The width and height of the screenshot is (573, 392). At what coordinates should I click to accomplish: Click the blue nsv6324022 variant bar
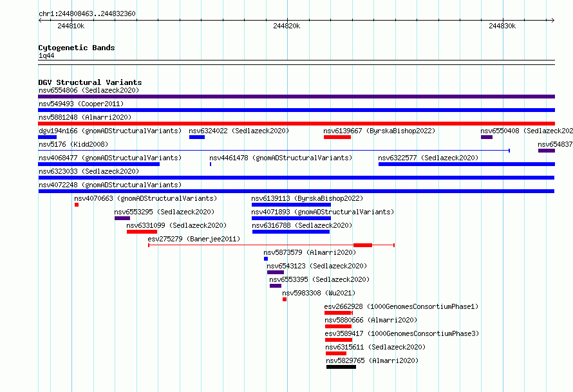tap(197, 137)
